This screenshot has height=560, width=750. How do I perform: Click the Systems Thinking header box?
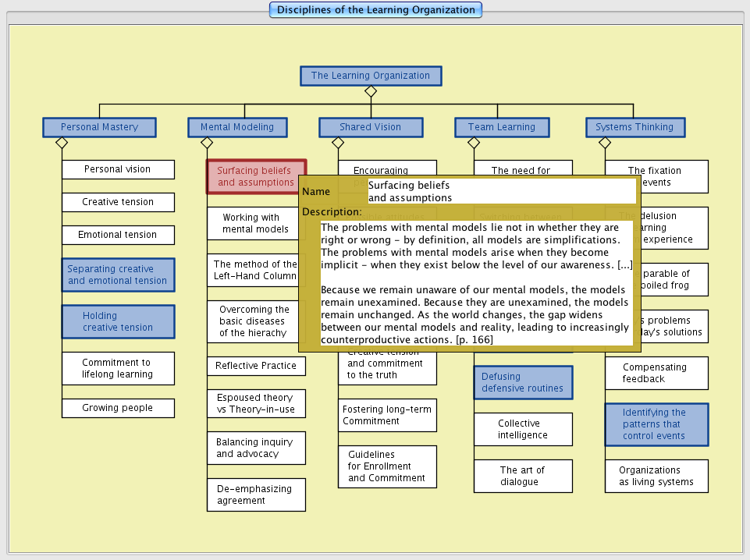tap(634, 127)
